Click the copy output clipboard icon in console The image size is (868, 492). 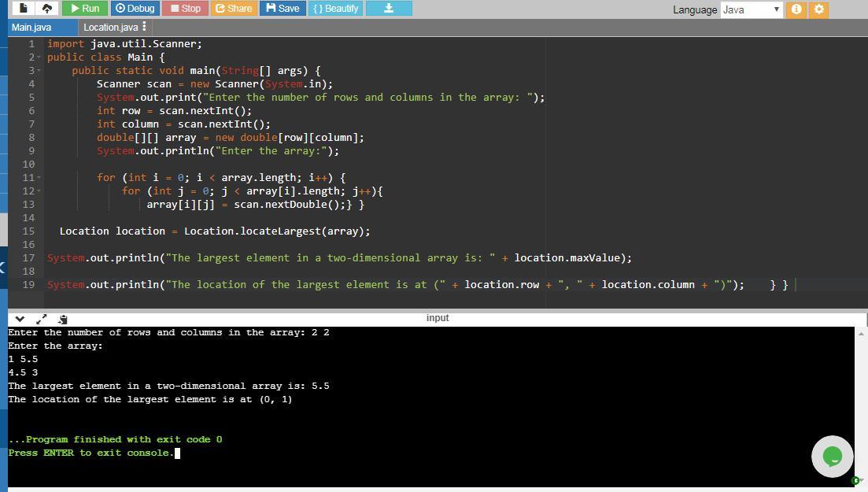[62, 319]
